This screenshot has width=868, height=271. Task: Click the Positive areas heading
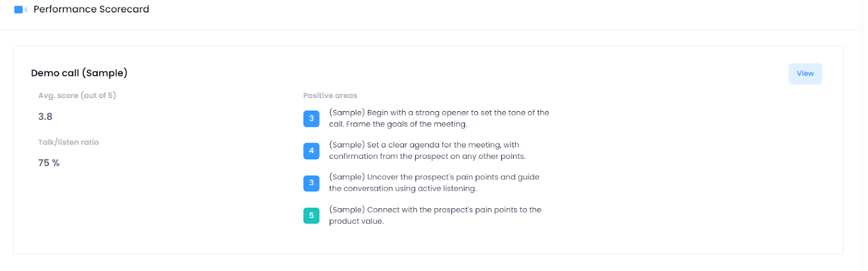(330, 95)
